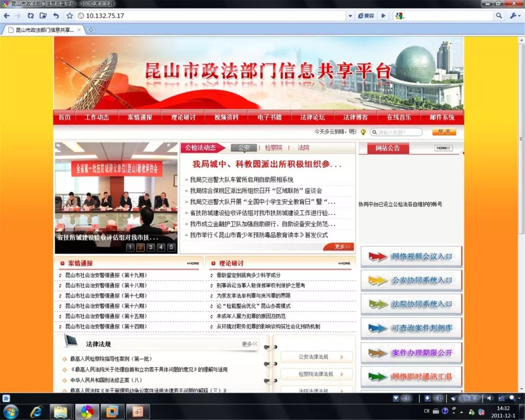Screen dimensions: 525x420
Task: Open 法院协同系统入口 button
Action: pyautogui.click(x=412, y=304)
